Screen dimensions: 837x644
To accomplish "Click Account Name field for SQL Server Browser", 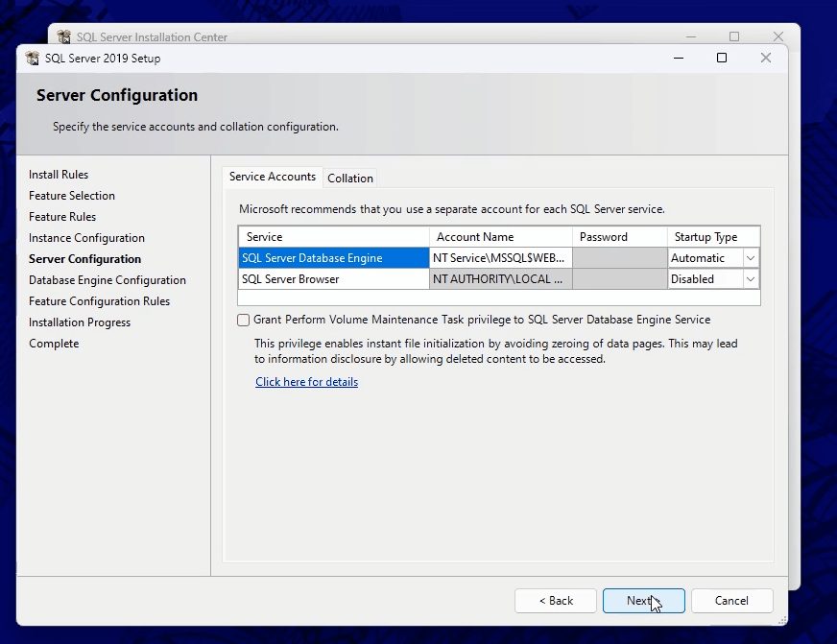I will pos(499,279).
